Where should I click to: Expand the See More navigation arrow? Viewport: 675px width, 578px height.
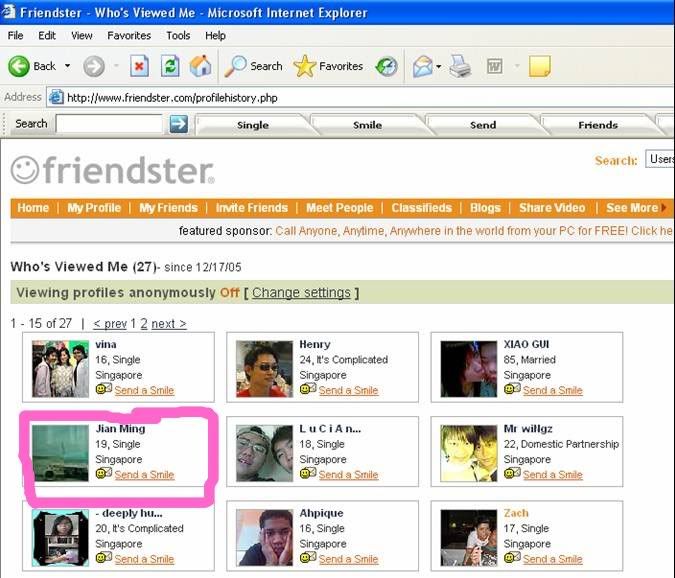pyautogui.click(x=663, y=208)
